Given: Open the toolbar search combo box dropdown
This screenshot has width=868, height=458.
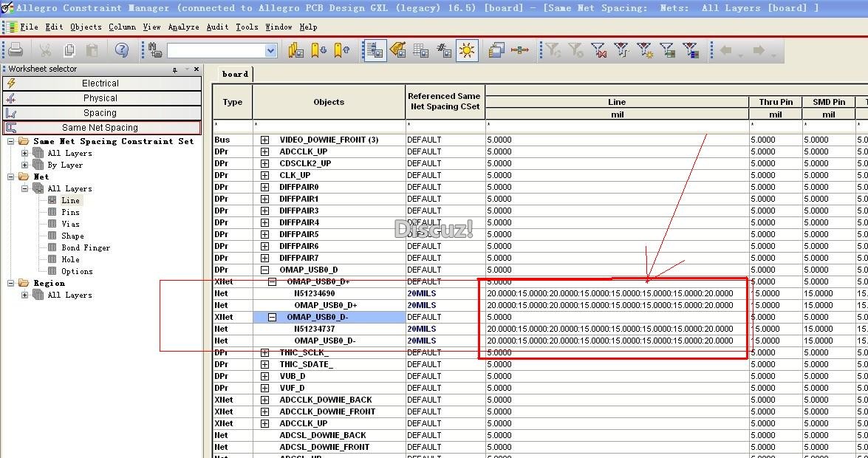Looking at the screenshot, I should 270,50.
